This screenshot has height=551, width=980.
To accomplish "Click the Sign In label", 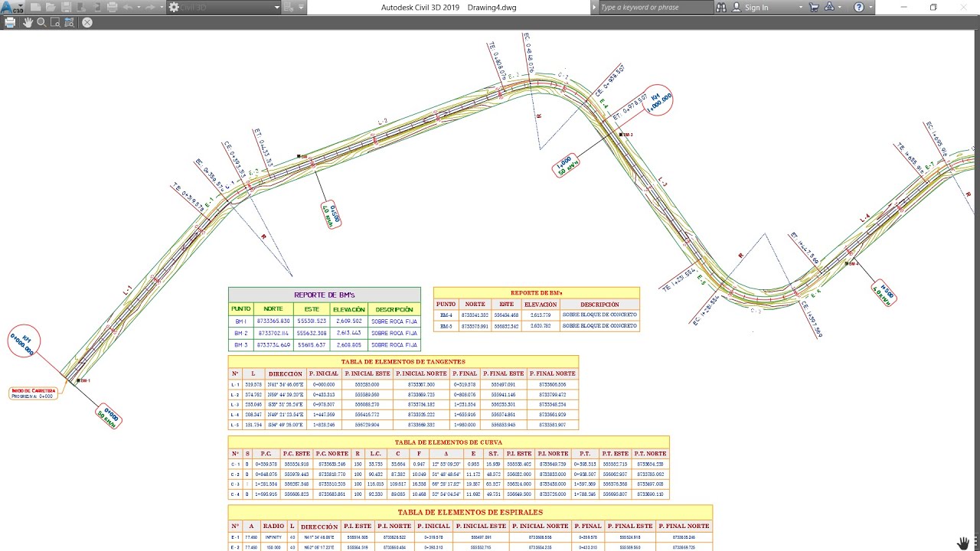I will point(756,8).
